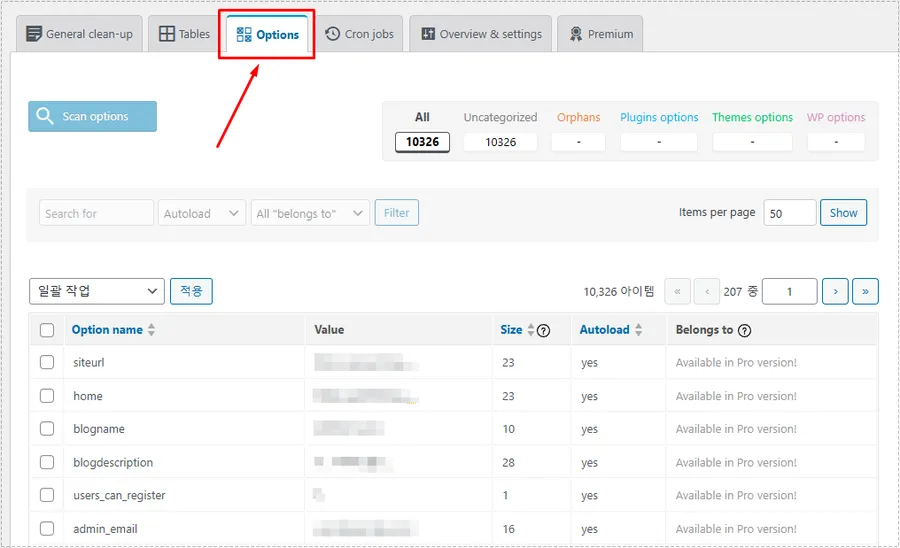Open the 일괄 작업 bulk actions dropdown
Viewport: 900px width, 548px height.
click(97, 292)
